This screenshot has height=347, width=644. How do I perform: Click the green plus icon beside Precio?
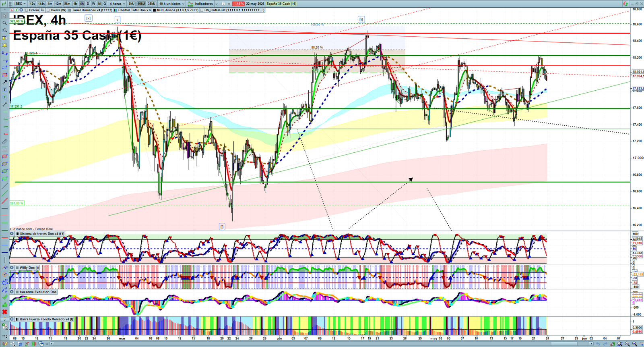point(17,10)
